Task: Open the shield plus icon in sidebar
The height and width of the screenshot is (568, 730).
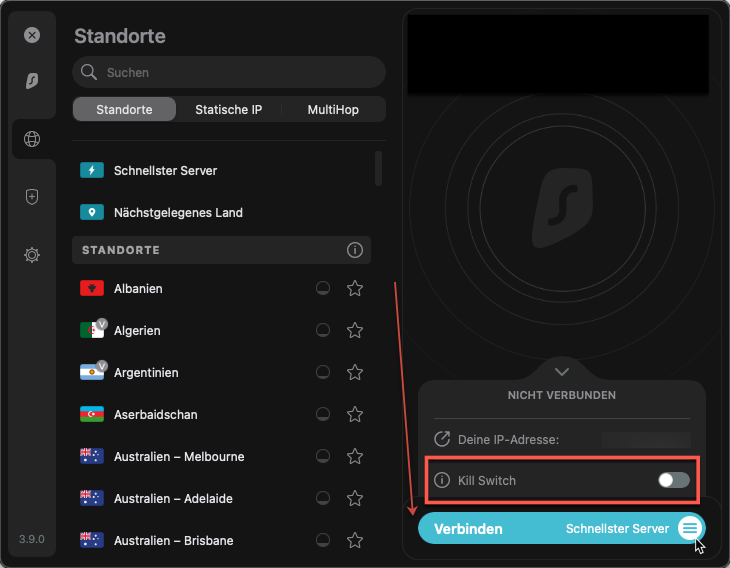Action: [32, 197]
